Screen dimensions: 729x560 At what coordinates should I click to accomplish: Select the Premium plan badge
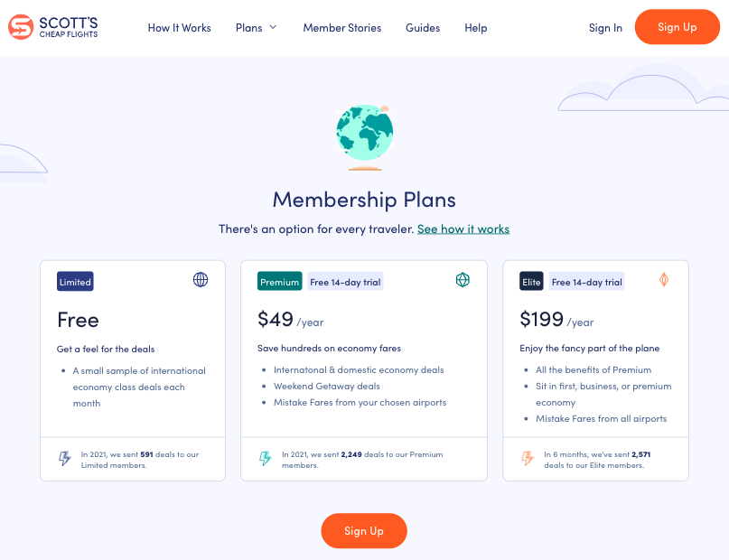pos(279,282)
